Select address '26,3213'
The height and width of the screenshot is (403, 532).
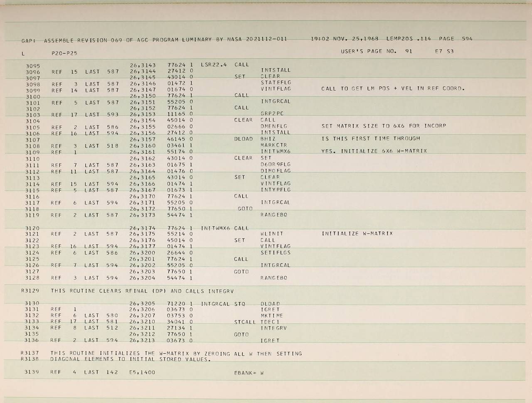click(x=143, y=340)
